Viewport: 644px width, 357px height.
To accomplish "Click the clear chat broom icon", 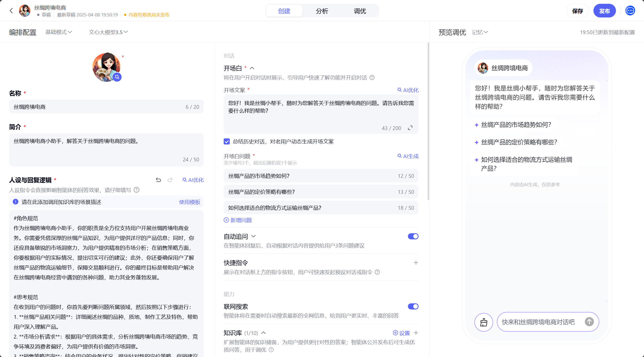I will click(x=484, y=322).
